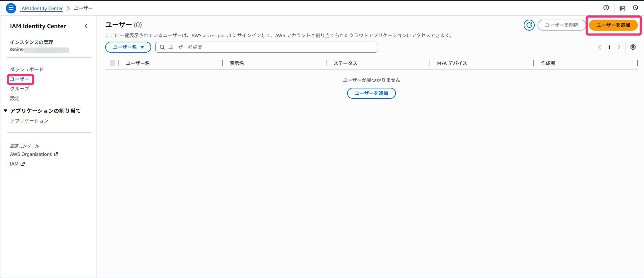644x278 pixels.
Task: Open the ユーザー名 filter dropdown
Action: [x=128, y=47]
